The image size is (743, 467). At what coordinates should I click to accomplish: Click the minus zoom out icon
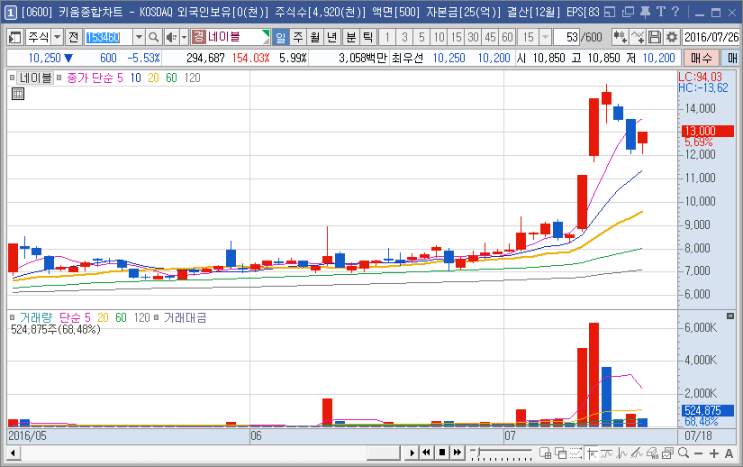coord(698,454)
